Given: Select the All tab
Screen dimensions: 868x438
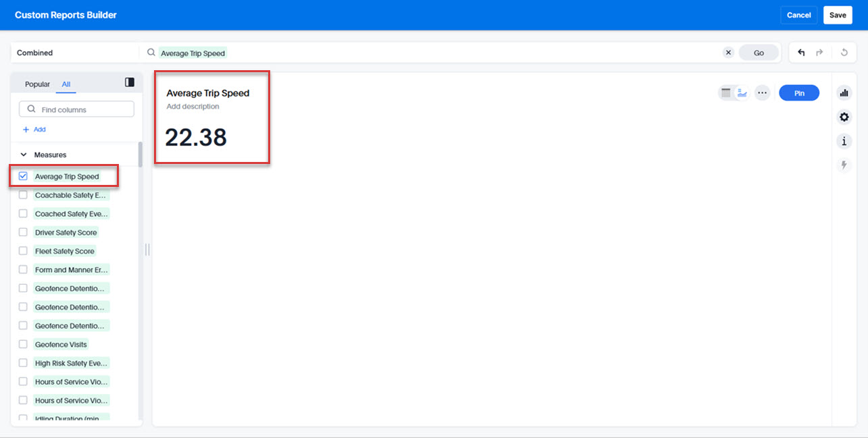Looking at the screenshot, I should click(x=66, y=84).
